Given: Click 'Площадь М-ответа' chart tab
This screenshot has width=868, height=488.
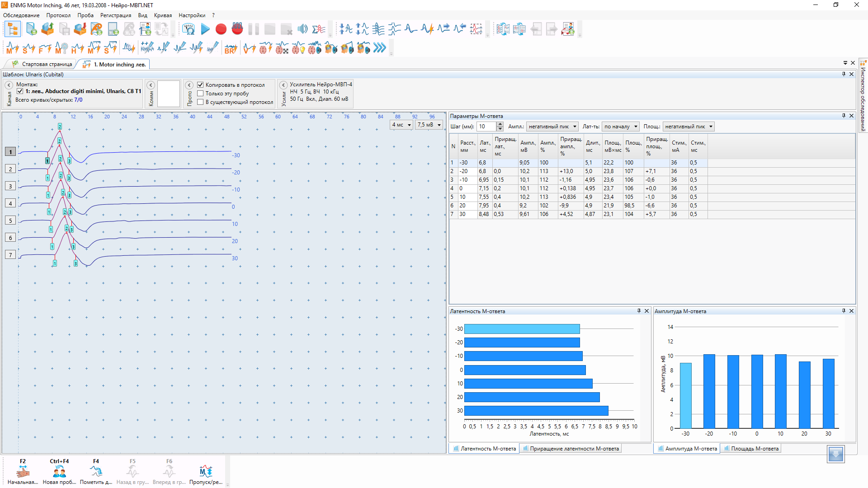Looking at the screenshot, I should click(x=751, y=449).
